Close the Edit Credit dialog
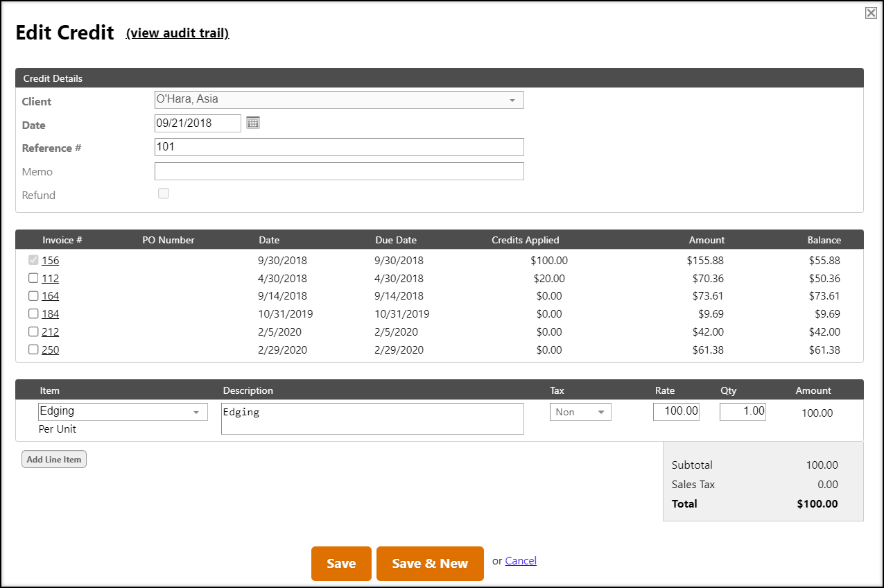 click(871, 12)
